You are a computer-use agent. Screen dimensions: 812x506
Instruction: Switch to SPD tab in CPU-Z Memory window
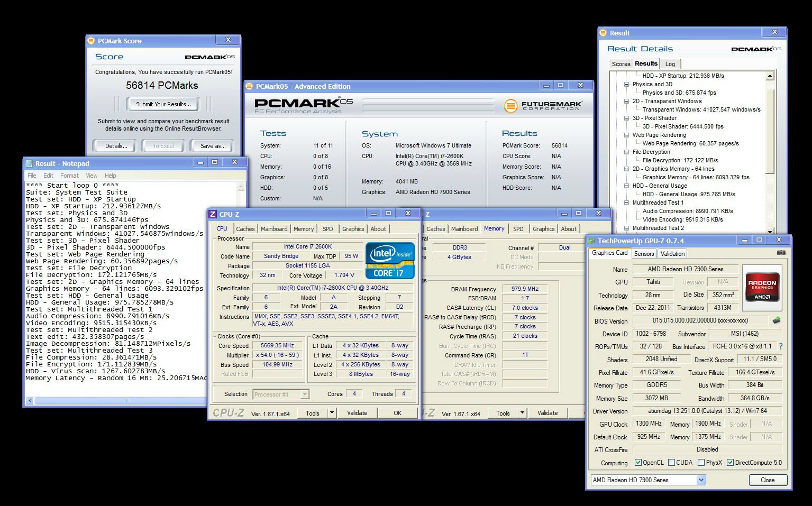click(518, 229)
